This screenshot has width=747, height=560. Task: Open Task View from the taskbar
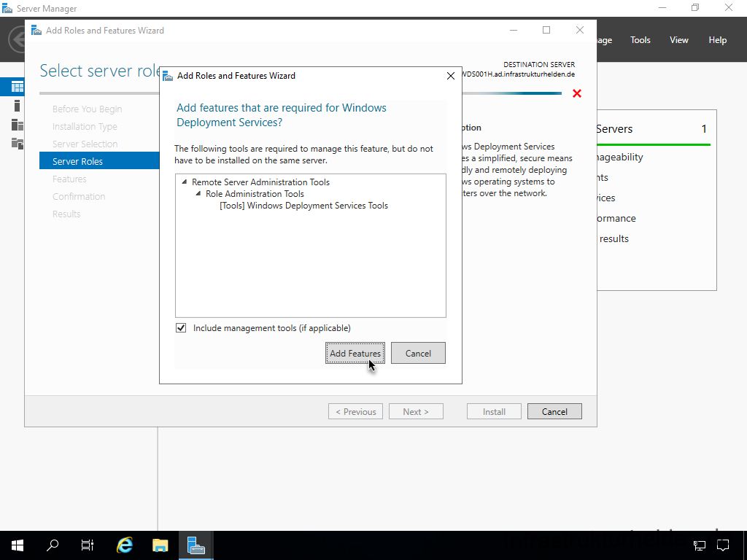(x=88, y=545)
